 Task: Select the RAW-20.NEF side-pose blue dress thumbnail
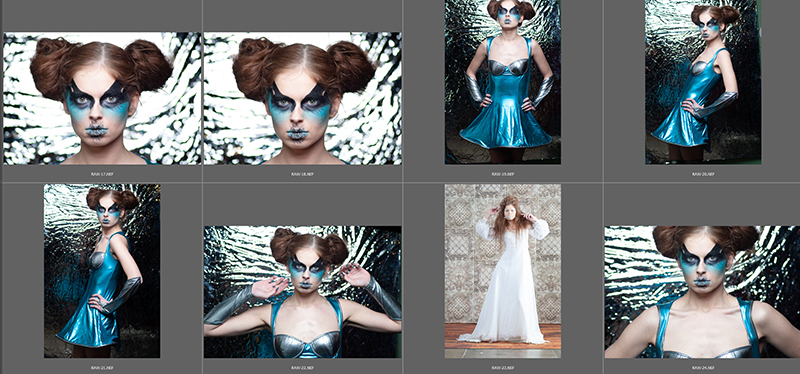click(x=703, y=82)
